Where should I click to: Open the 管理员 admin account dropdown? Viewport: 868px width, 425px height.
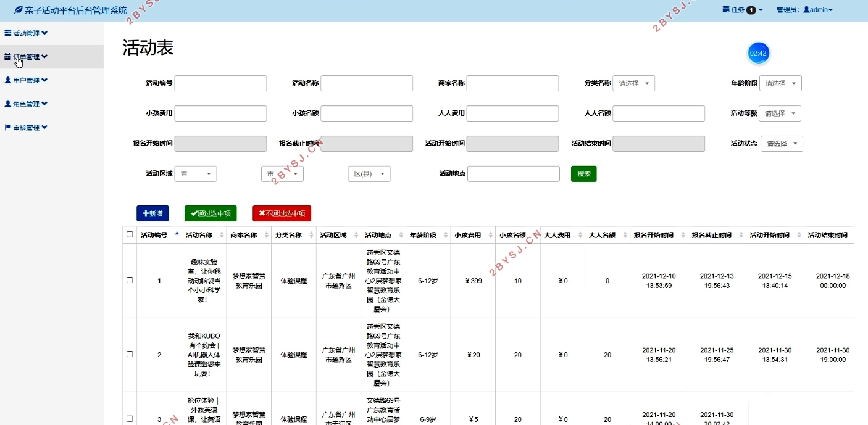tap(804, 10)
